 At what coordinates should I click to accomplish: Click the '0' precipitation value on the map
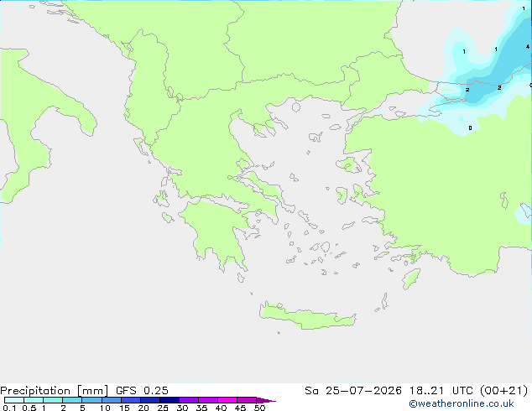(470, 127)
